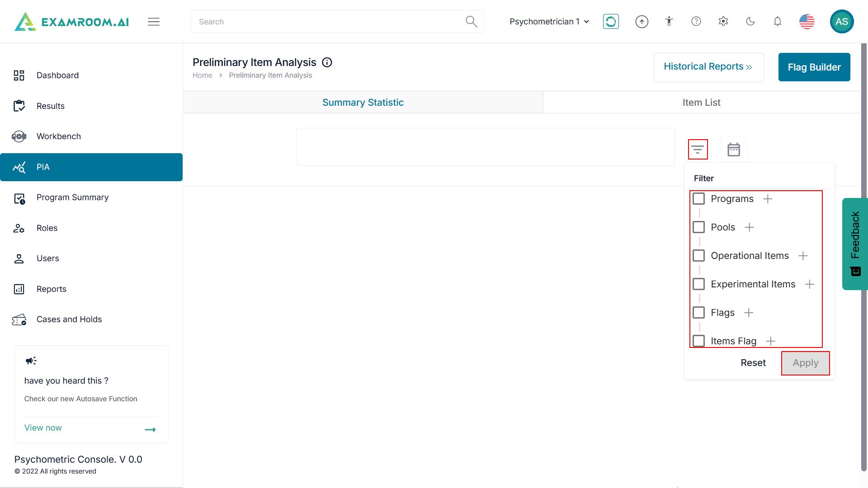Check the Programs filter checkbox
The width and height of the screenshot is (868, 488).
[x=699, y=199]
